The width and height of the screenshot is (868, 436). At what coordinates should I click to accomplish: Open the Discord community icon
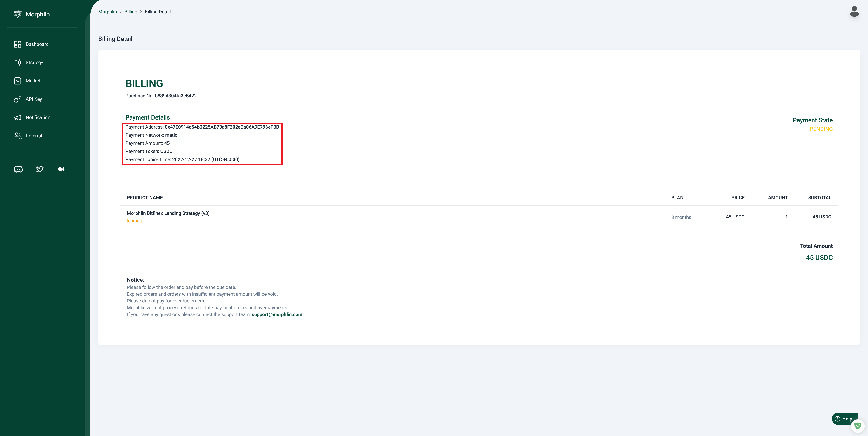18,169
